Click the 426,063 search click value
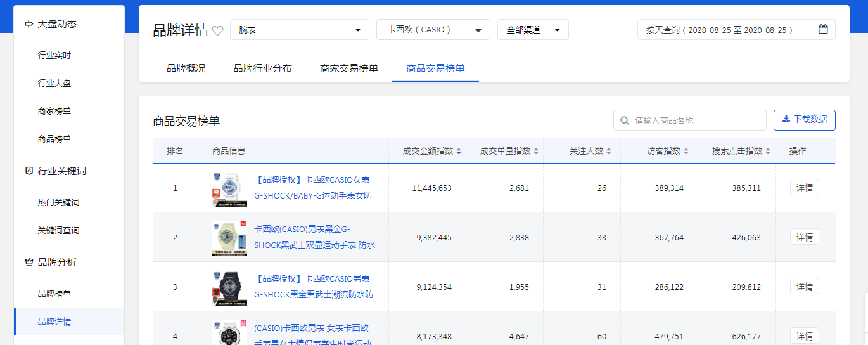868x345 pixels. pyautogui.click(x=746, y=238)
